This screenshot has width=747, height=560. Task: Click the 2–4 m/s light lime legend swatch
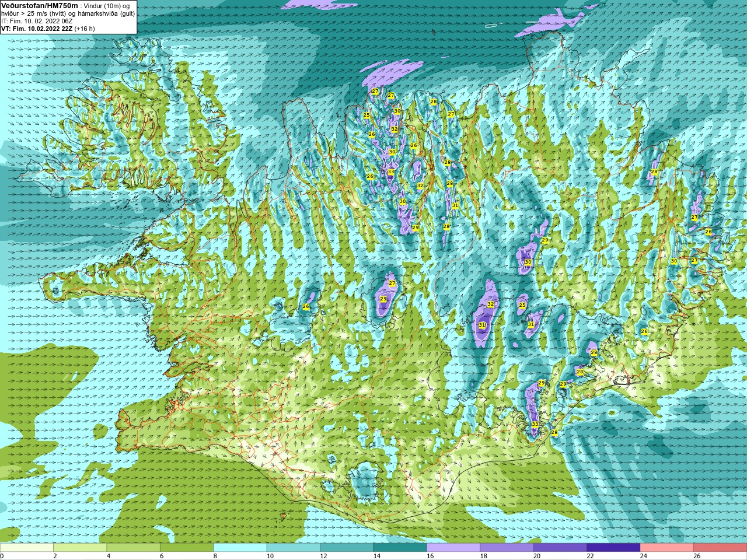tap(80, 548)
